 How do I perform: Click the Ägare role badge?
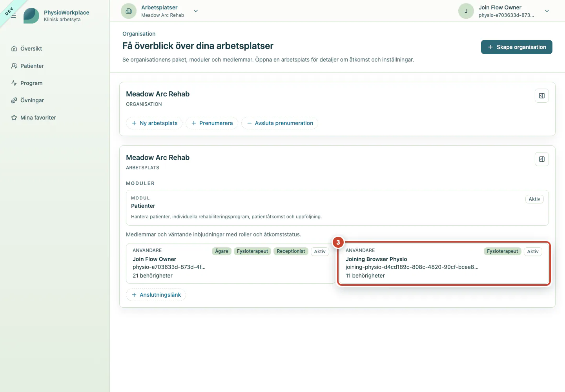click(222, 251)
